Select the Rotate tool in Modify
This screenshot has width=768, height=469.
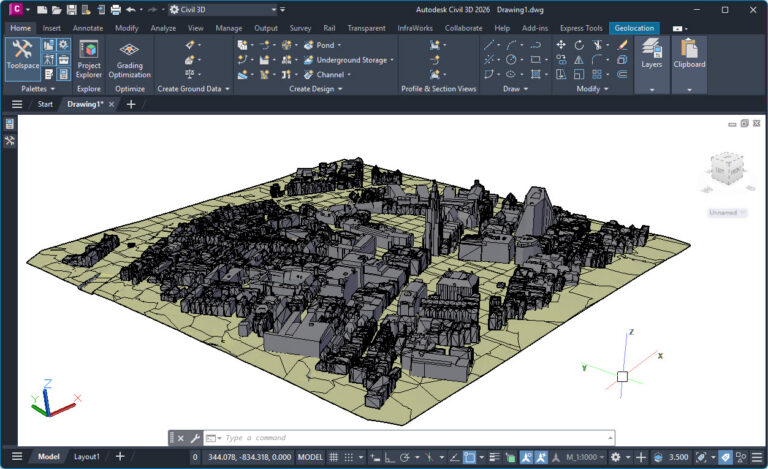579,45
